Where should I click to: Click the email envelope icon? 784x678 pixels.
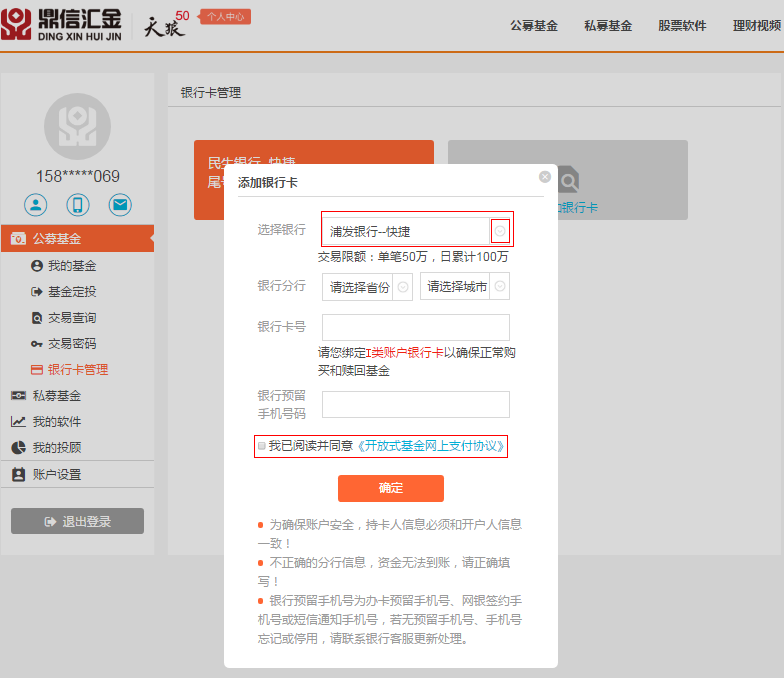click(x=120, y=205)
